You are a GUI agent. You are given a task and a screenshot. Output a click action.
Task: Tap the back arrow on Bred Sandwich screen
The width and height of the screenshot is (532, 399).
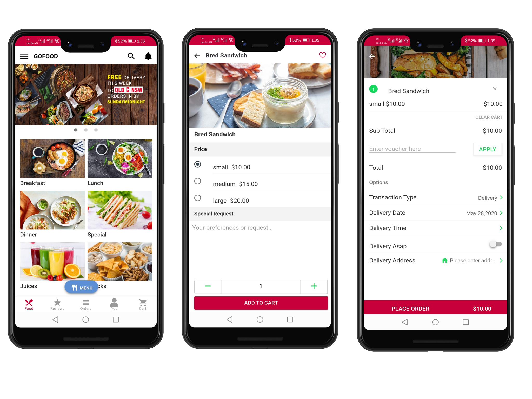[196, 55]
